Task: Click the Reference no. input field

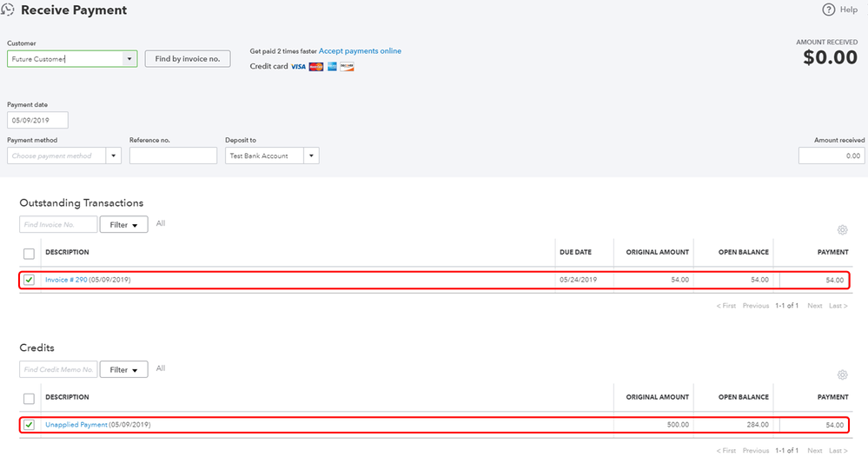Action: (173, 156)
